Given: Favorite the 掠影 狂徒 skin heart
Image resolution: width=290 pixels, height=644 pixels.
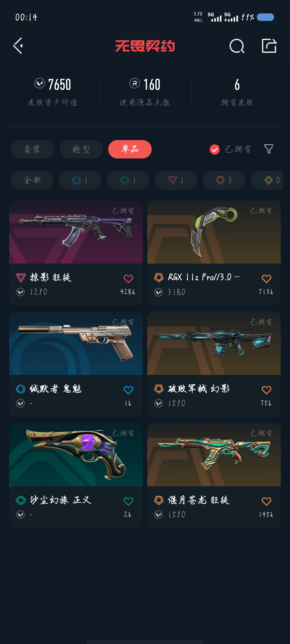Looking at the screenshot, I should [x=128, y=279].
